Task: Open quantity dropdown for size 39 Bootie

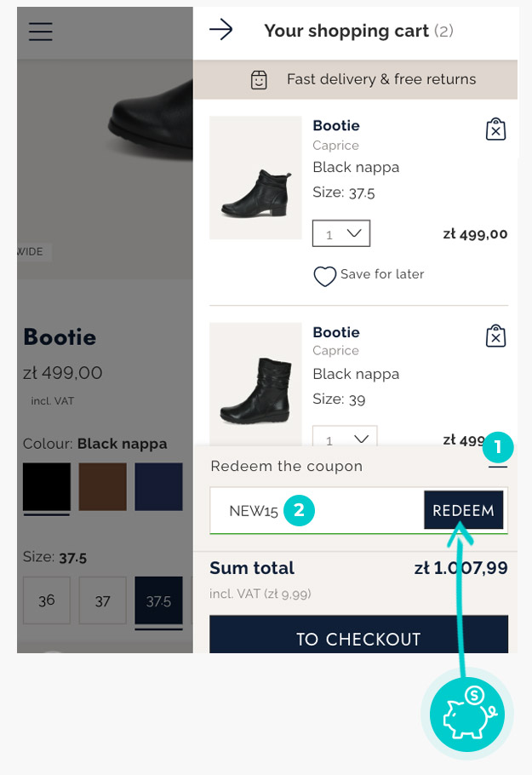Action: point(341,438)
